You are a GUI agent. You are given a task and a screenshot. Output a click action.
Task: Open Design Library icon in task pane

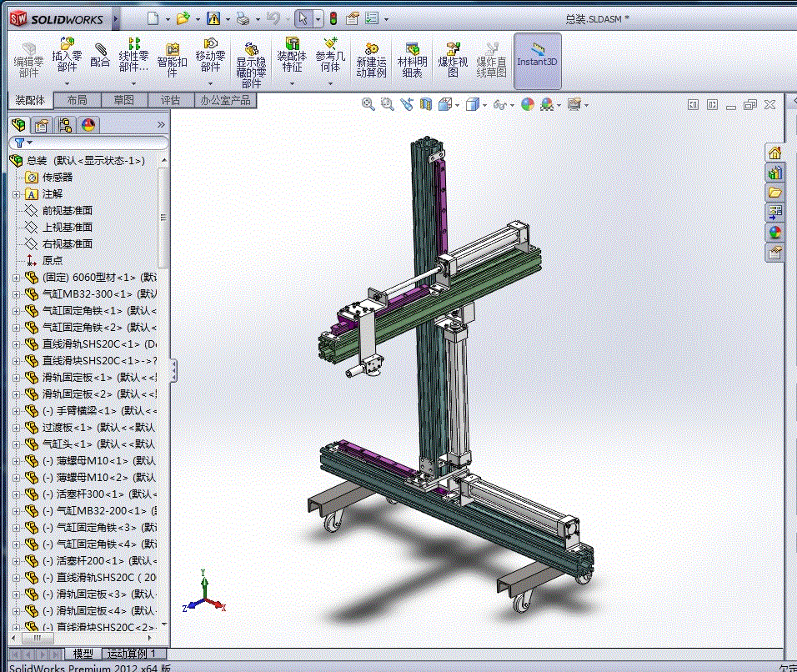coord(774,173)
